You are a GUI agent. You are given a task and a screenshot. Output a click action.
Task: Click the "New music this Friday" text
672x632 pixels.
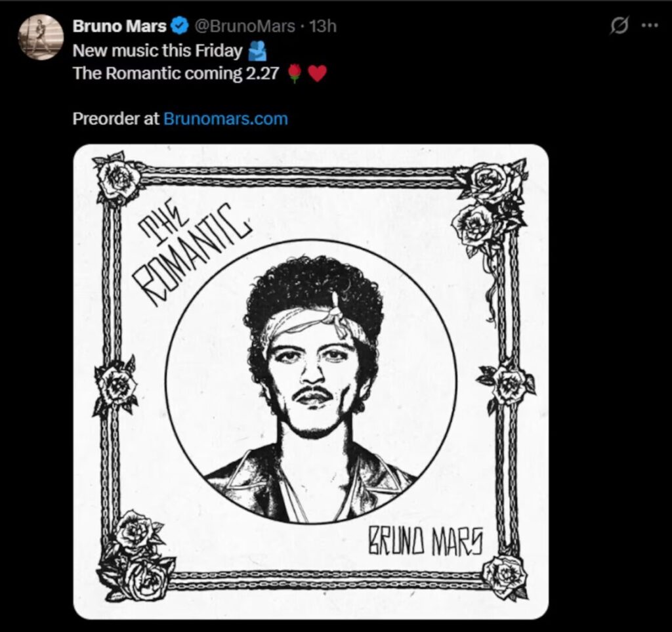click(x=157, y=50)
